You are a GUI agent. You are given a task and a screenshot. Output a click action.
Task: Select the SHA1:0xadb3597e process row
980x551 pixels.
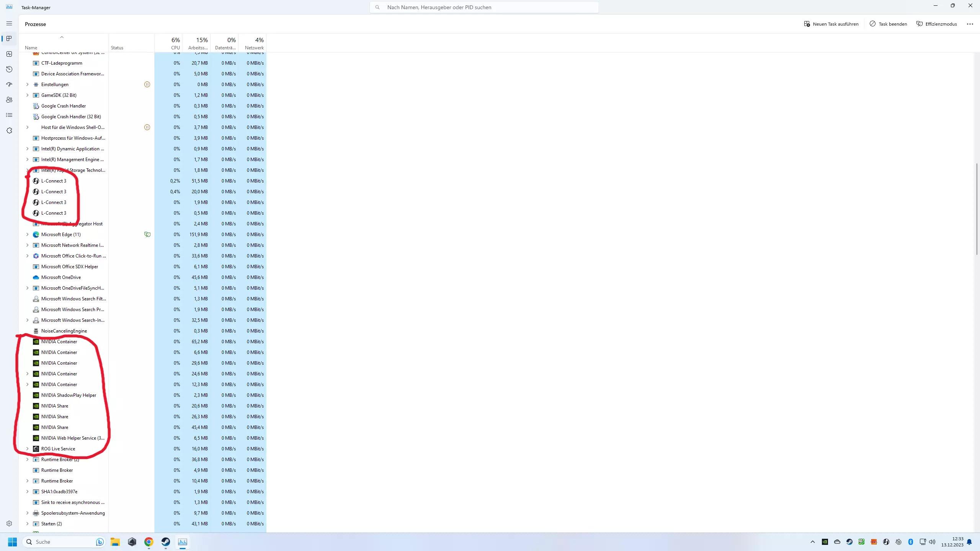coord(142,492)
